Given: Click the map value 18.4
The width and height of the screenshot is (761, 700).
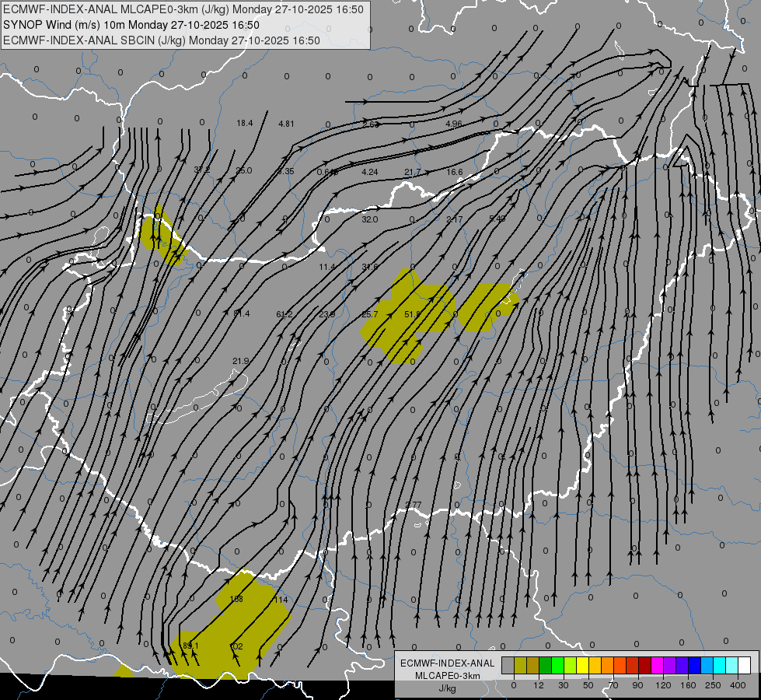Looking at the screenshot, I should click(x=245, y=124).
